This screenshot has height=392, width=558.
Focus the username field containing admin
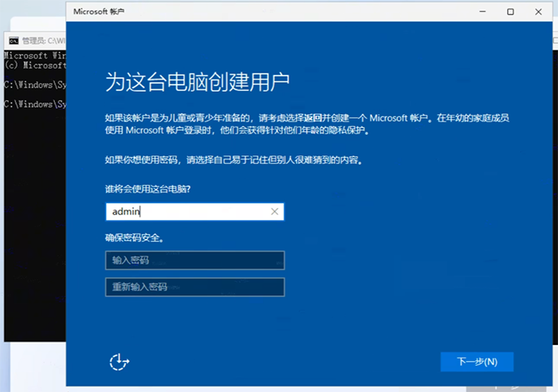195,212
